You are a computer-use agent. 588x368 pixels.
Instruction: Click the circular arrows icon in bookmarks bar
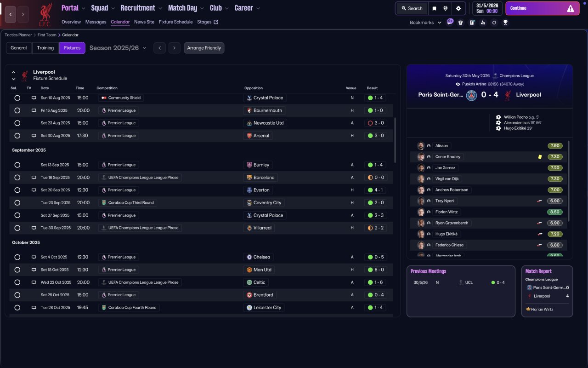coord(494,23)
